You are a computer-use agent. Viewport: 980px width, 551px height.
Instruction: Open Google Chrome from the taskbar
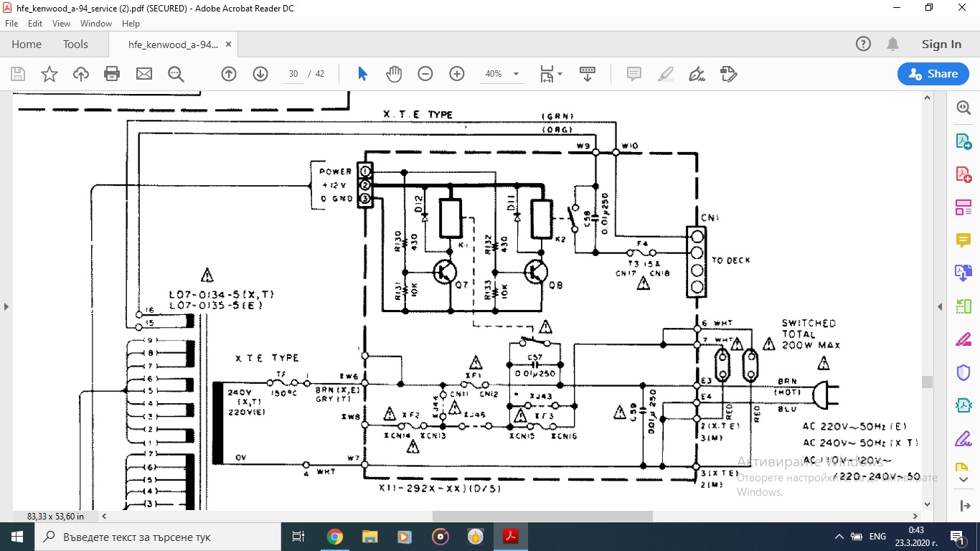point(334,537)
